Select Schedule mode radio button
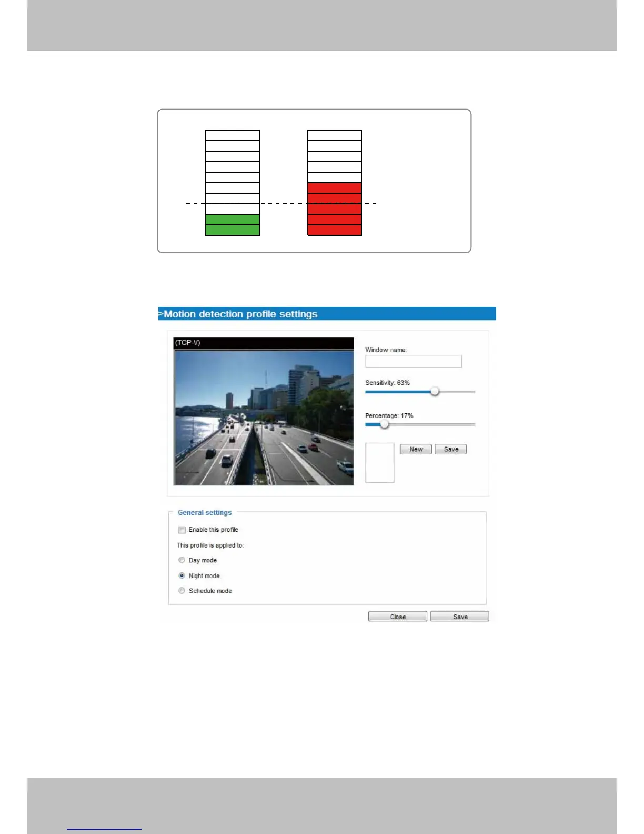This screenshot has height=834, width=644. click(182, 591)
